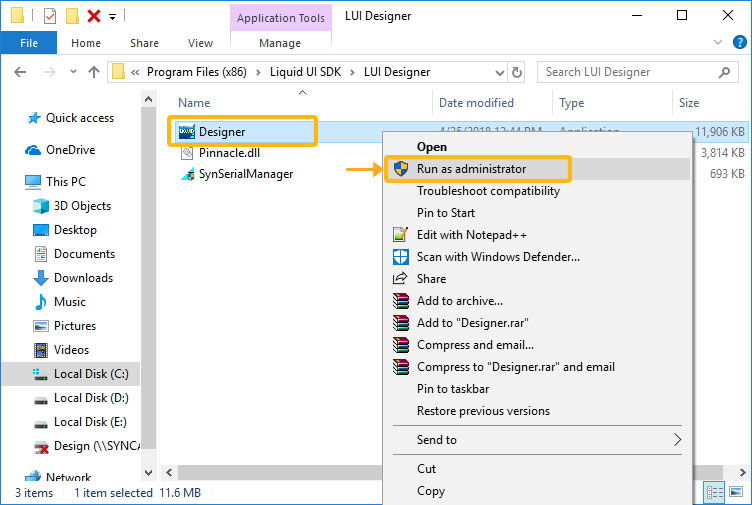The height and width of the screenshot is (505, 752).
Task: Sort by Name column header
Action: [x=194, y=103]
